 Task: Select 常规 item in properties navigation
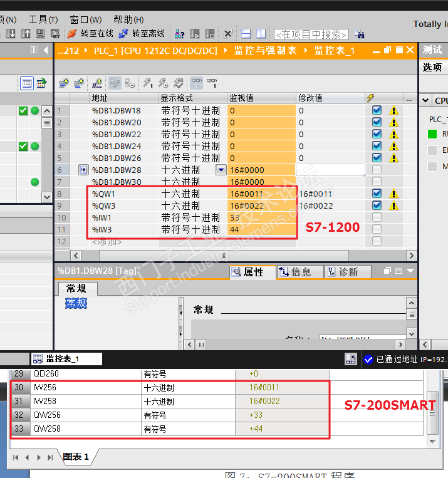point(76,303)
